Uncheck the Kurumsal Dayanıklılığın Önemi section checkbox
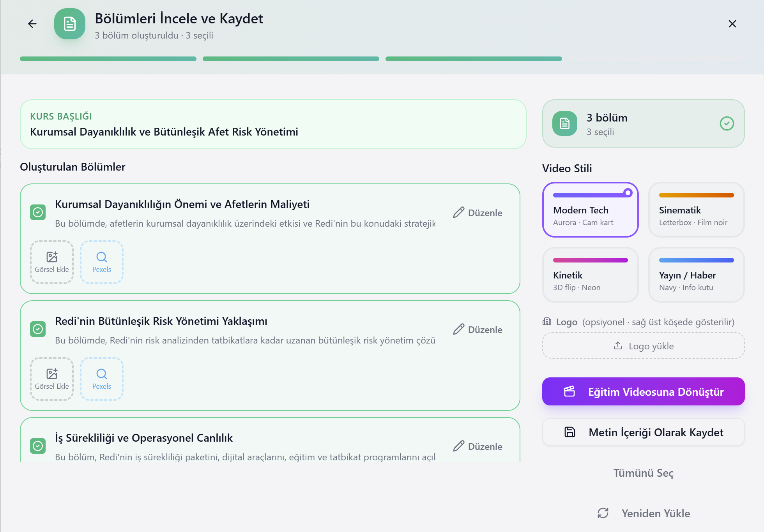Screen dimensions: 764x532 coord(38,212)
